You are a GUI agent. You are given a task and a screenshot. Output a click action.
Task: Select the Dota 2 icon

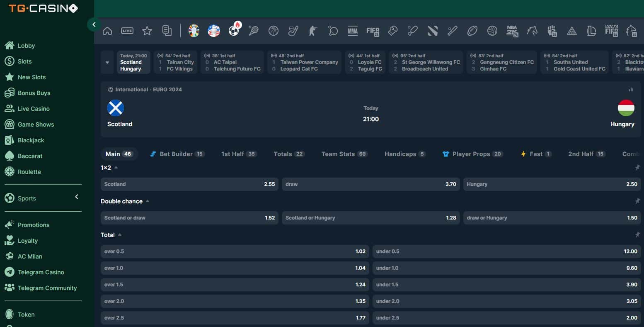tap(433, 31)
